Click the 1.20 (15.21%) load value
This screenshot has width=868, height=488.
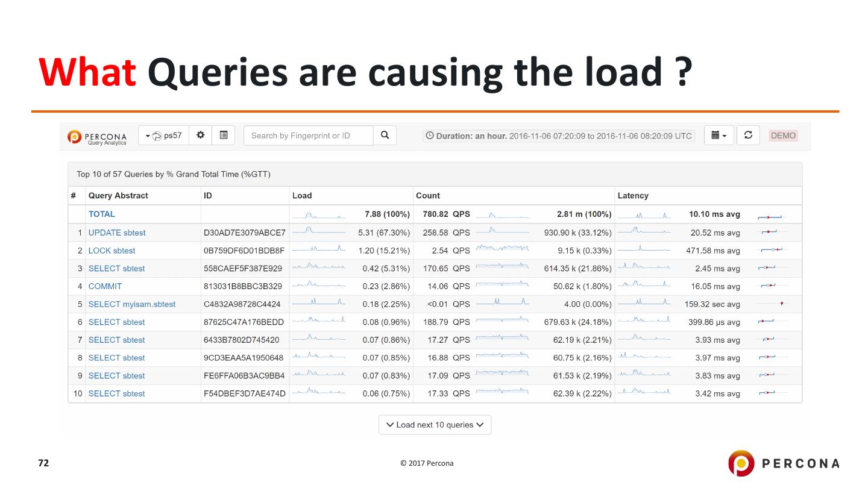coord(384,251)
